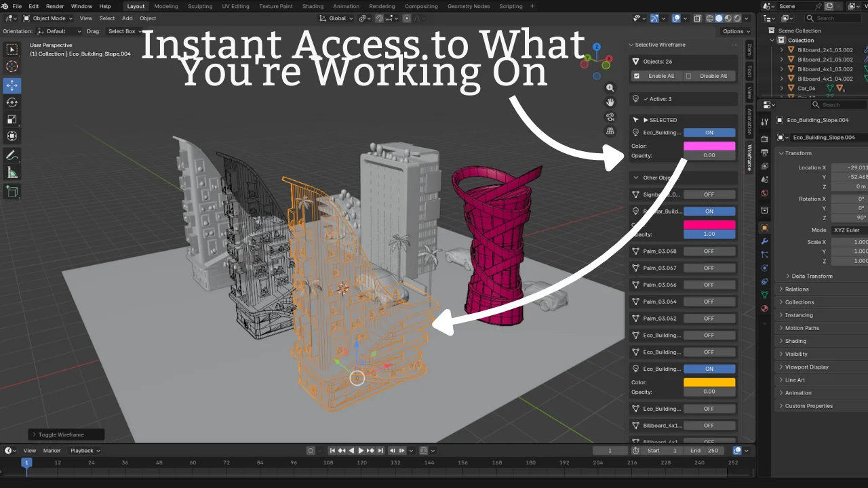This screenshot has height=488, width=868.
Task: Enable the Enable All checkbox in Selective Wireframe
Action: coord(635,75)
